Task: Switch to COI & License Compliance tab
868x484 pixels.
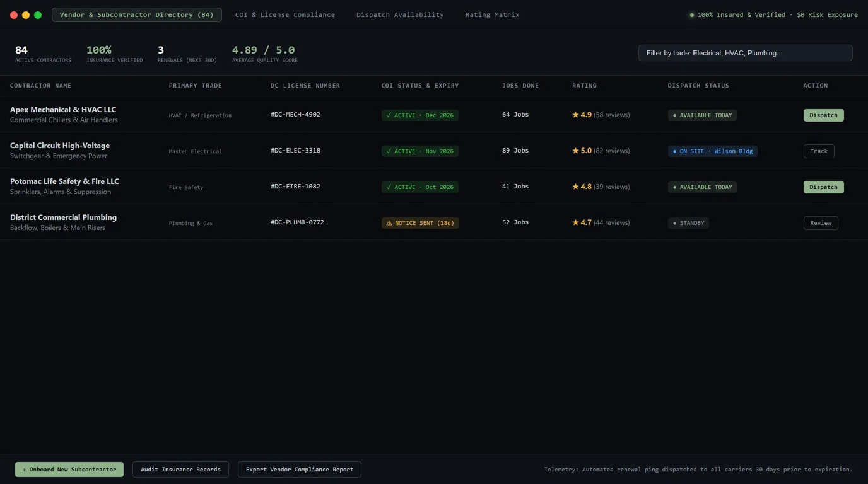Action: point(285,14)
